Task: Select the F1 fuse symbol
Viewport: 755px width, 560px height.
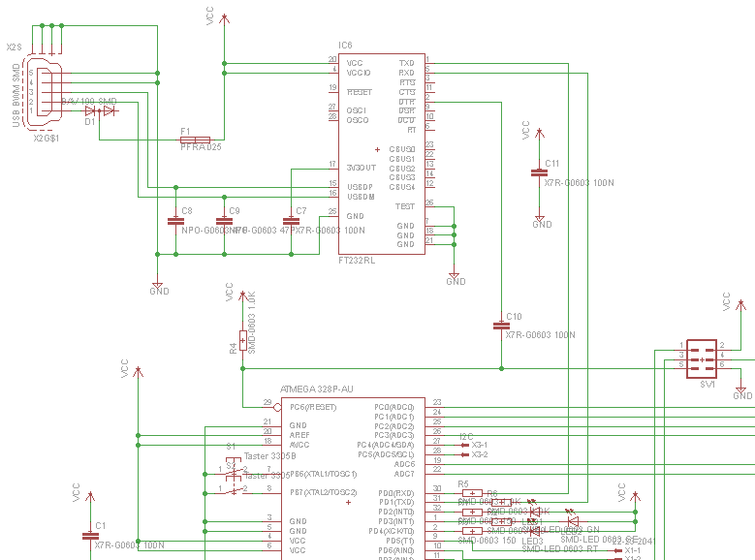Action: click(x=195, y=140)
